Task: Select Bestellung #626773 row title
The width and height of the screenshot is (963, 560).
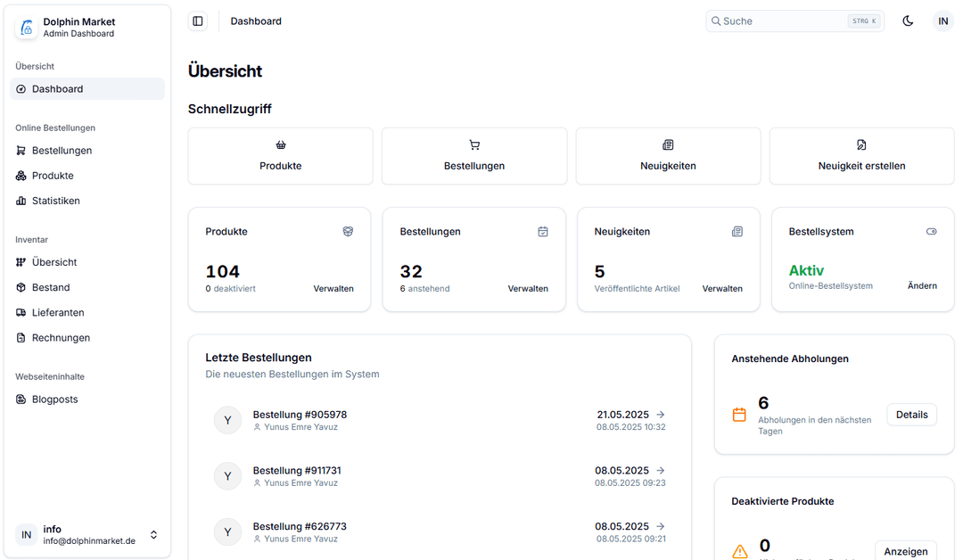Action: coord(300,526)
